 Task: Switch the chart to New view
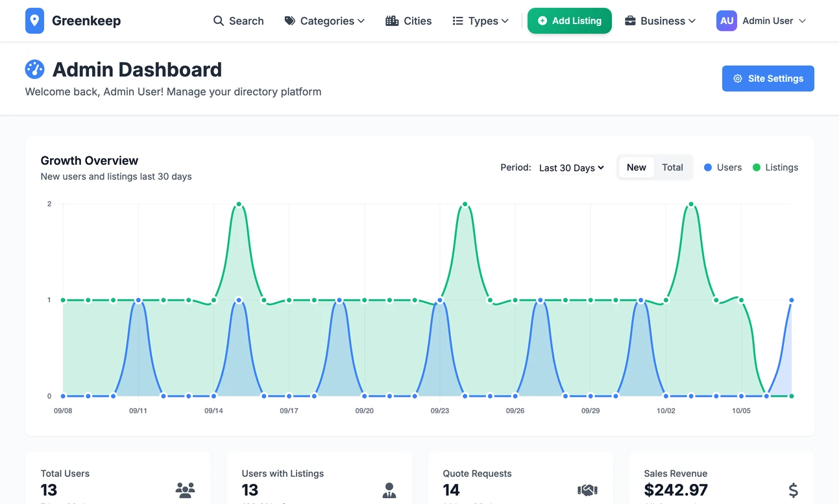click(636, 167)
